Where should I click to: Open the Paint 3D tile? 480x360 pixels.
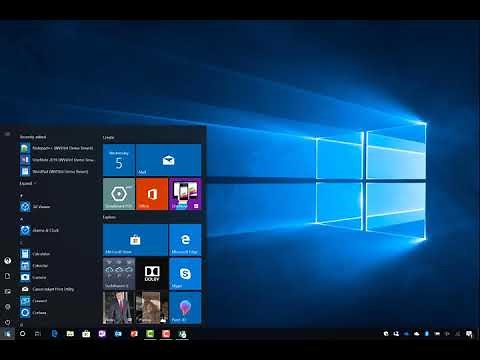click(x=185, y=307)
